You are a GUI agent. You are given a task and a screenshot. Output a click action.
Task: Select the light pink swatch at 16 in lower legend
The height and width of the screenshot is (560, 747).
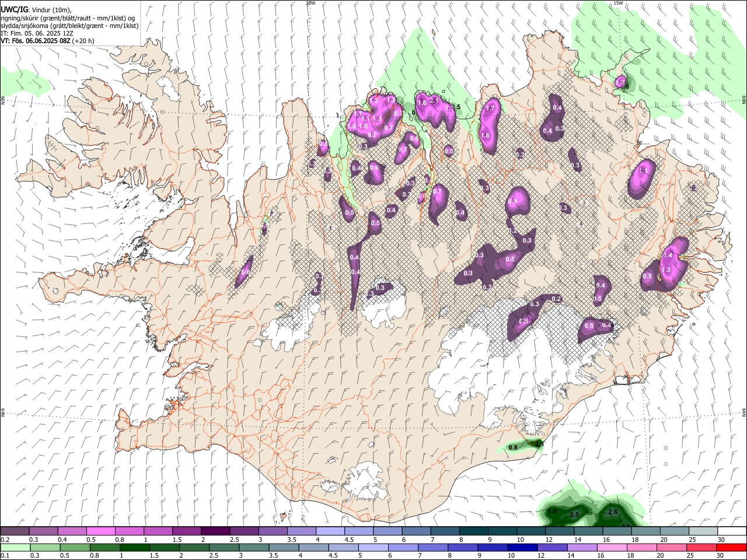pos(612,547)
